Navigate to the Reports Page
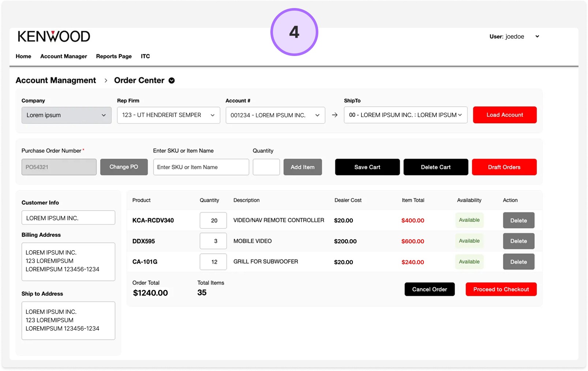 point(113,56)
